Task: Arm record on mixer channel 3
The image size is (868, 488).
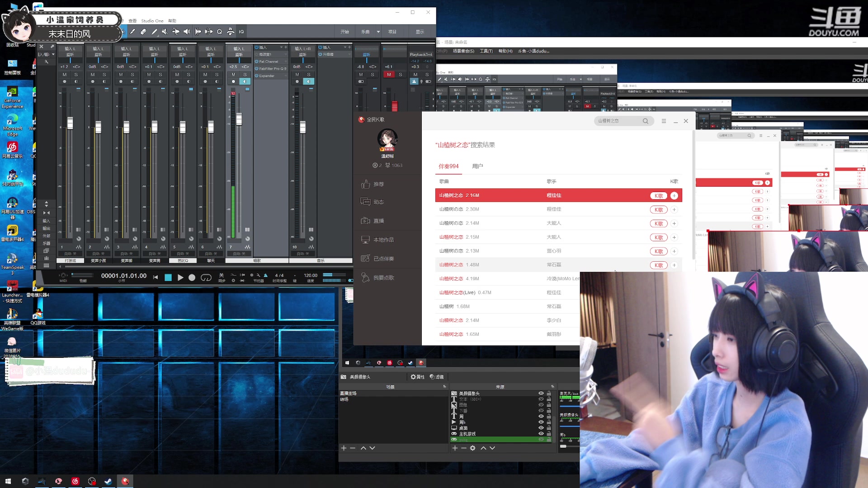Action: (x=121, y=82)
